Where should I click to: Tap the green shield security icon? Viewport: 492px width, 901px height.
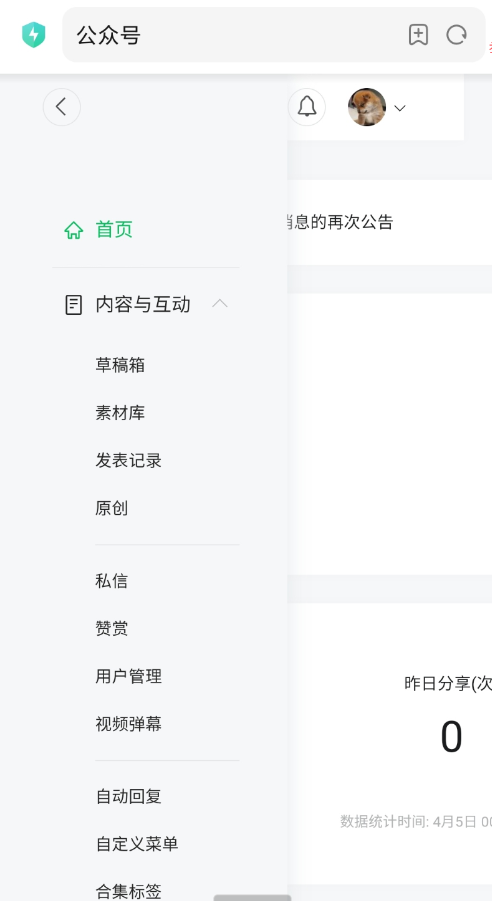click(33, 34)
